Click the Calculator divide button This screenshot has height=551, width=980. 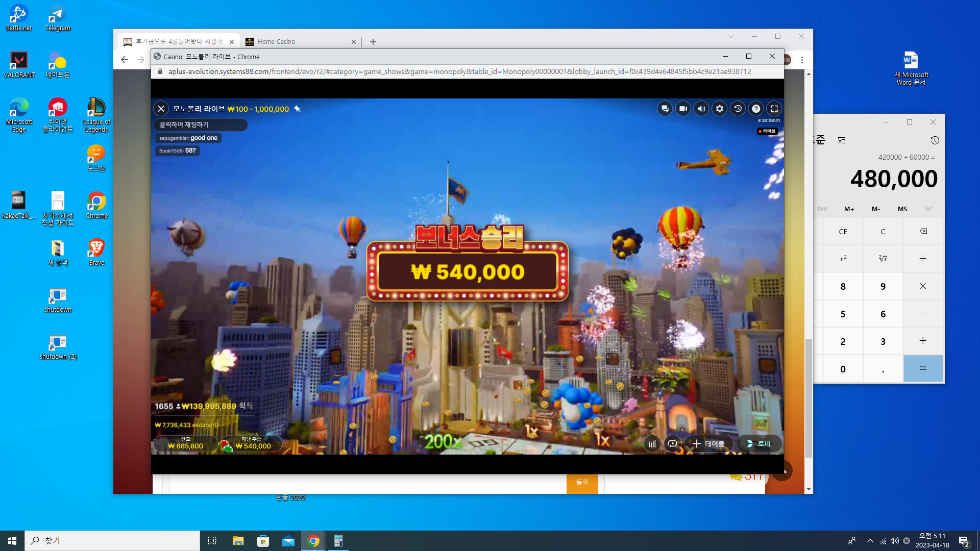923,259
